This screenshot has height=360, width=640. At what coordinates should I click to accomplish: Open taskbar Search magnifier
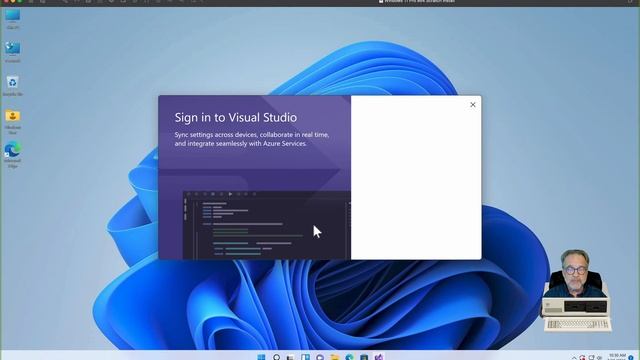[276, 357]
